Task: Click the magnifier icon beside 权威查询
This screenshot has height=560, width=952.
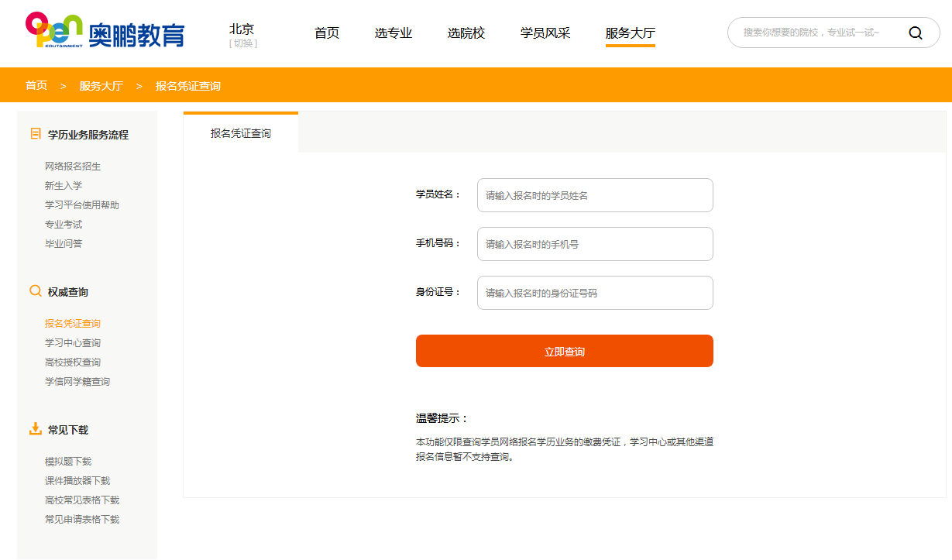Action: coord(35,290)
